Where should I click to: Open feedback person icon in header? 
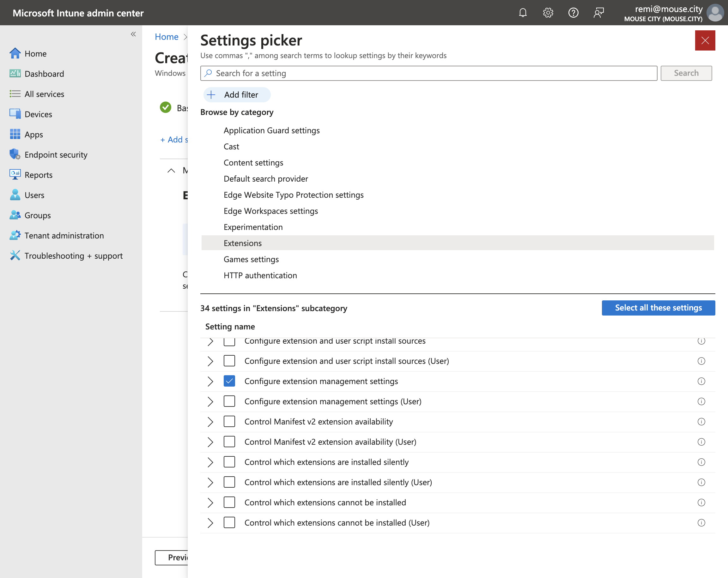[x=598, y=13]
